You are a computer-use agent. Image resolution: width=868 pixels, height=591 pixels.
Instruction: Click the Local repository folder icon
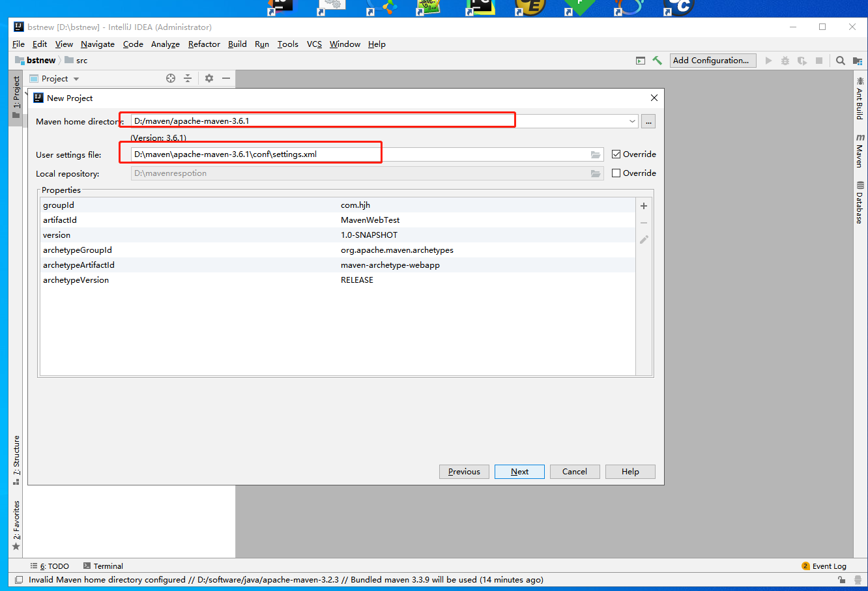point(596,173)
